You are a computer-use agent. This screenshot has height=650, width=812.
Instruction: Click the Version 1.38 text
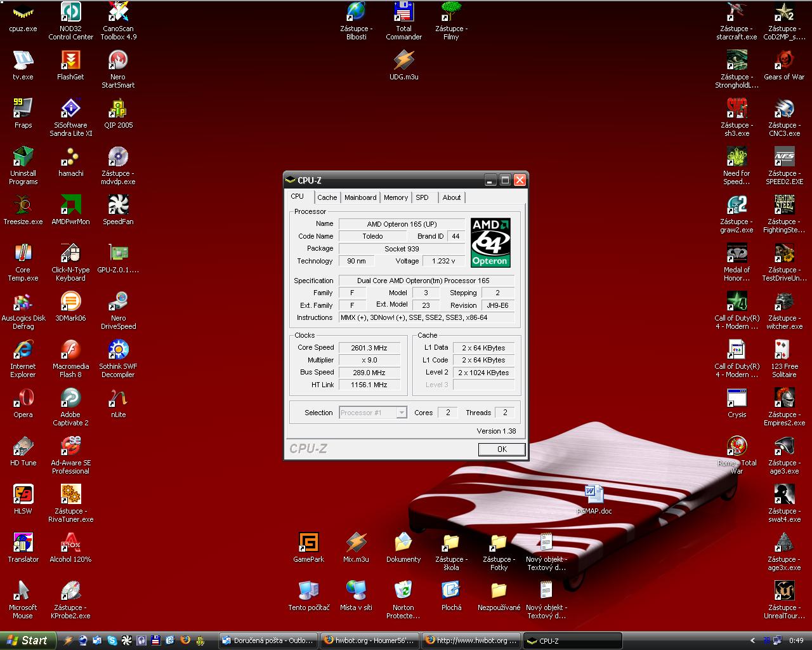(496, 431)
